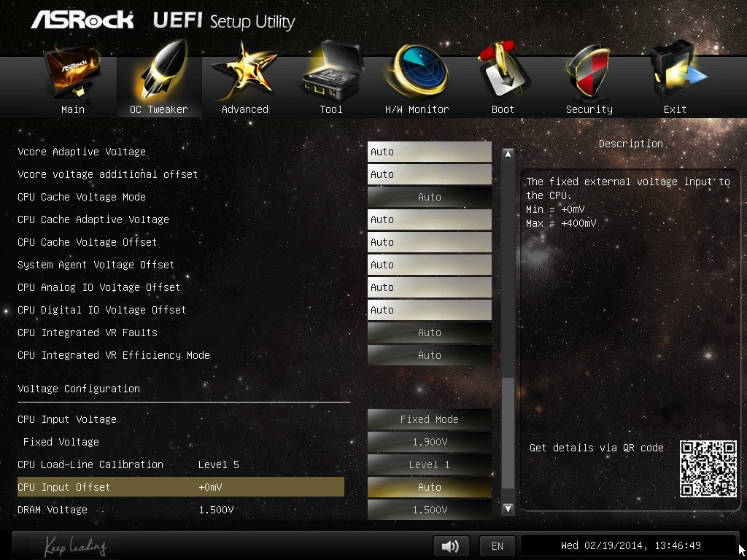Open the H/W Monitor radar icon

coord(417,71)
